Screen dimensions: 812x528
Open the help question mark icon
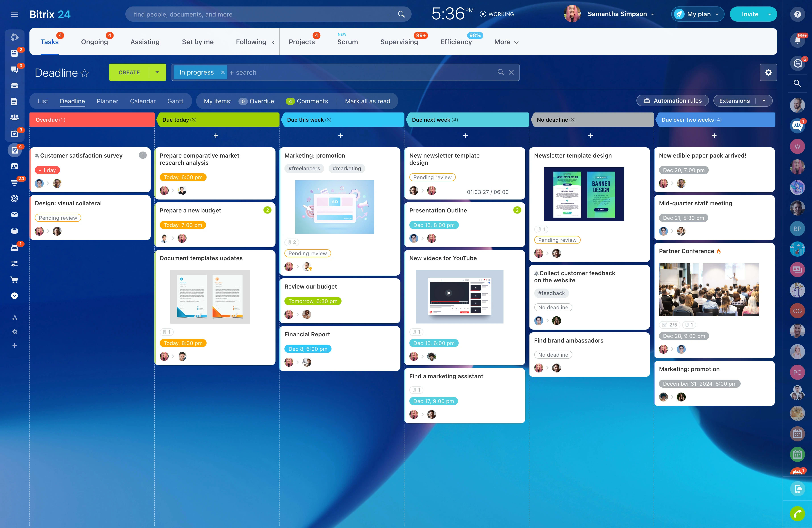pyautogui.click(x=797, y=14)
